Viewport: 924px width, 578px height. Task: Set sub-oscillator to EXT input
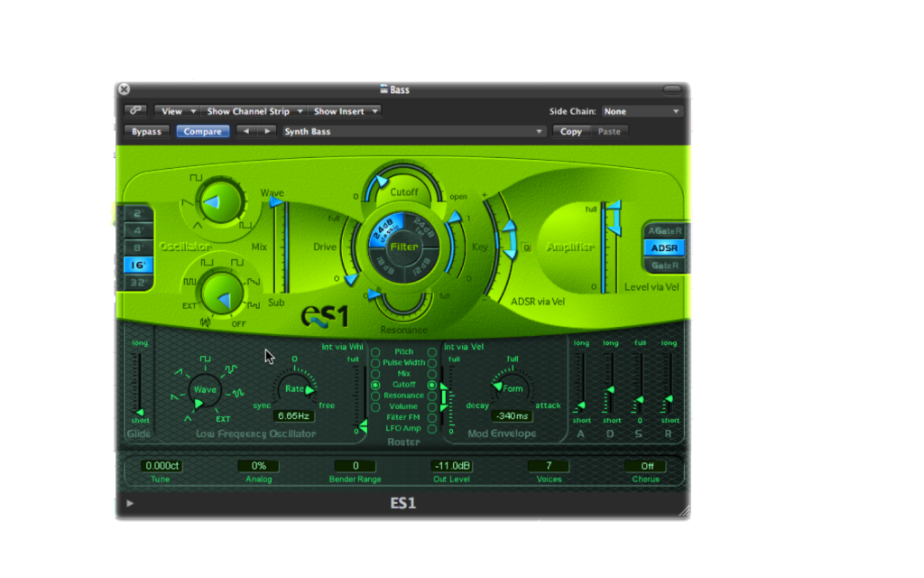189,305
